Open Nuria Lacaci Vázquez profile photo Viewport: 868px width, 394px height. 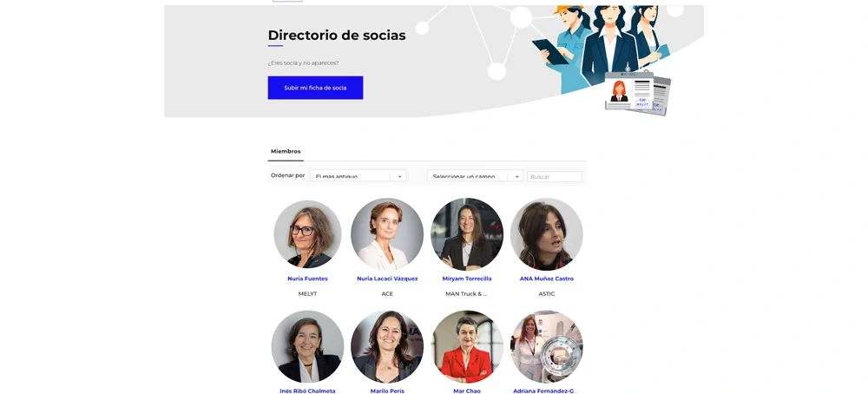(387, 234)
